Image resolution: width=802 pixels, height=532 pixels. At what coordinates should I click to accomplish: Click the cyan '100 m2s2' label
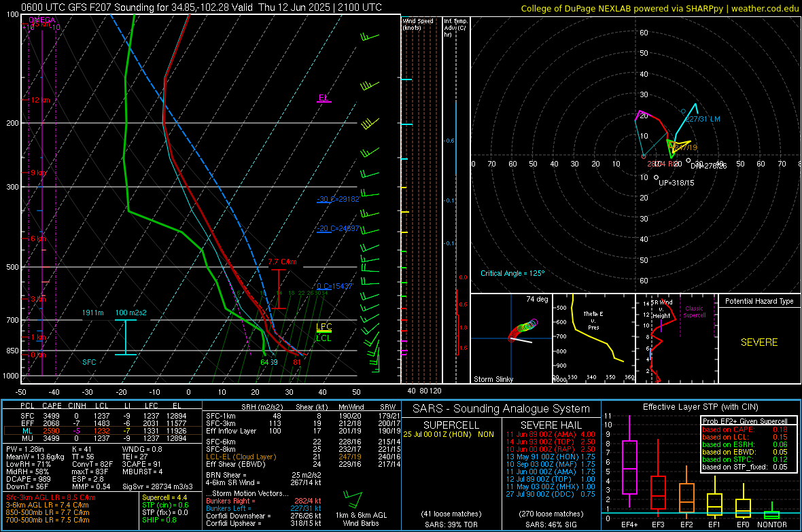131,313
